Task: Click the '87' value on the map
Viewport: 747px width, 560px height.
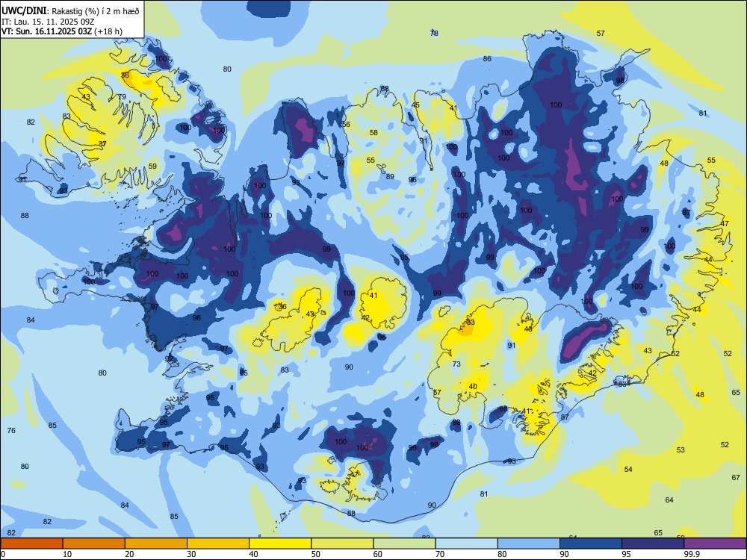Action: (565, 417)
